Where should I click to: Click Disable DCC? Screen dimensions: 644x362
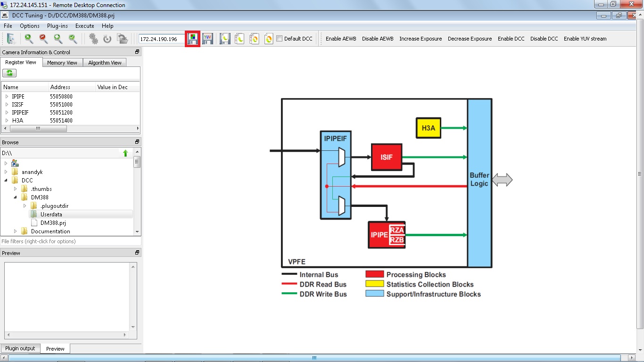544,39
